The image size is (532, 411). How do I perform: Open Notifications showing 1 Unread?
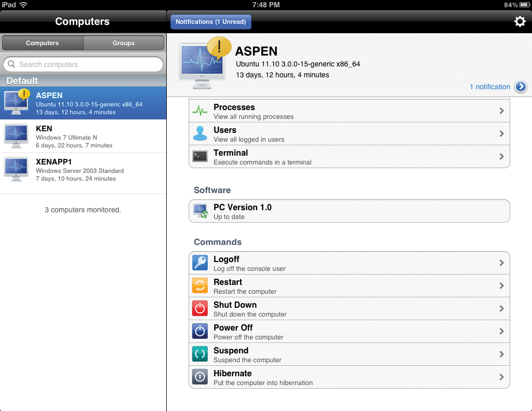coord(210,22)
